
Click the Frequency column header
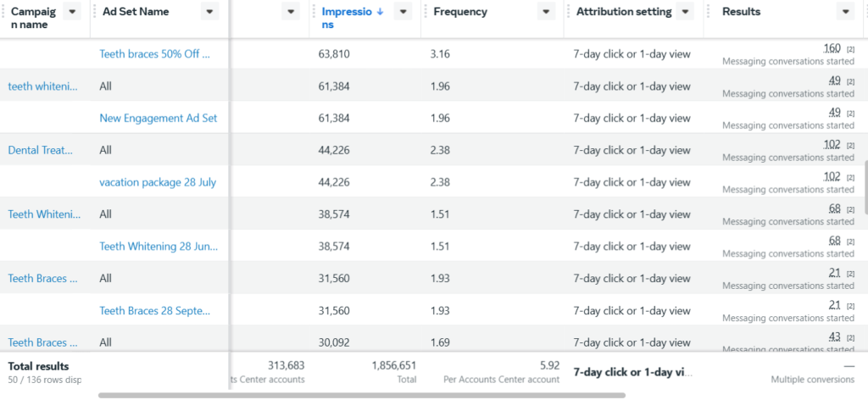tap(460, 12)
